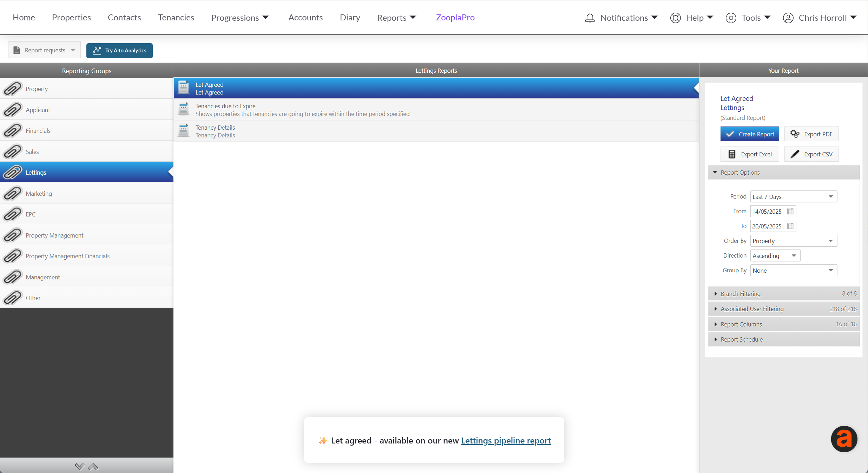This screenshot has height=473, width=868.
Task: Click the Property Management paperclip icon
Action: point(13,235)
